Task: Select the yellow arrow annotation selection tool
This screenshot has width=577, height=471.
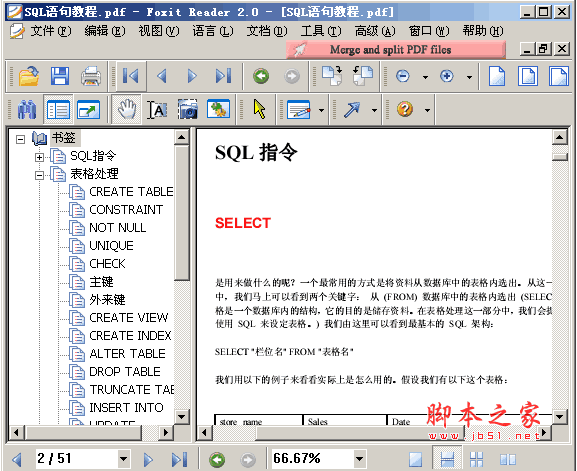Action: [x=259, y=109]
